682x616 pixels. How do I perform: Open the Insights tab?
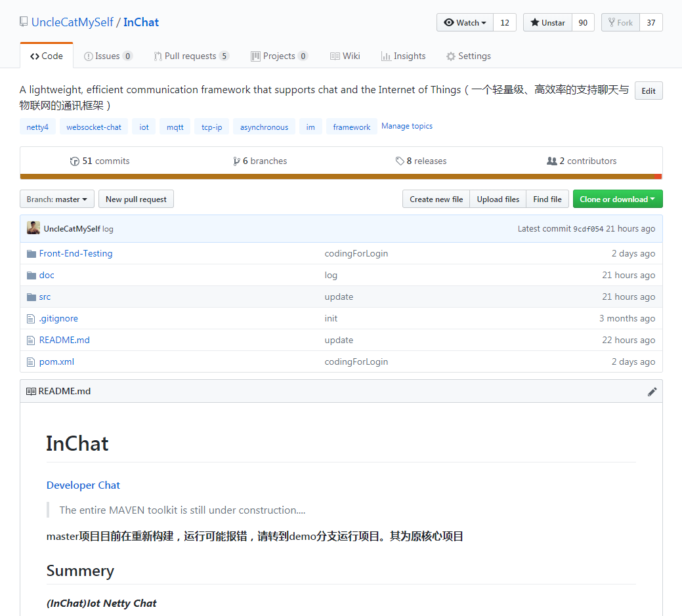tap(403, 56)
